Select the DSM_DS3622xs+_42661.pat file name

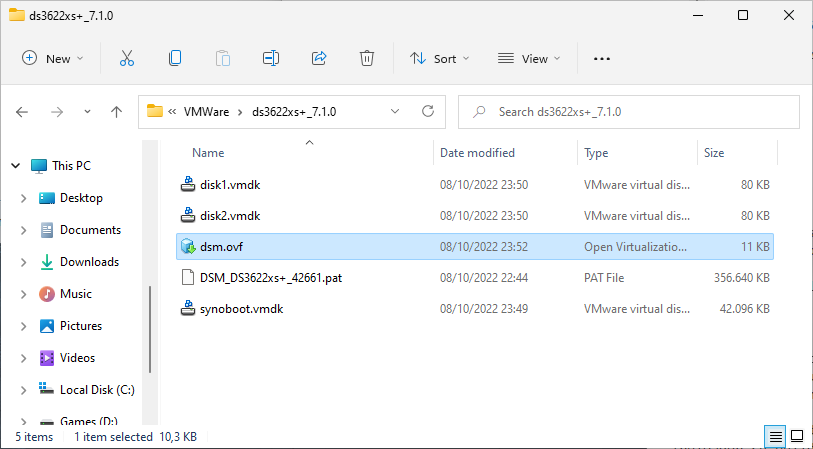tap(271, 278)
